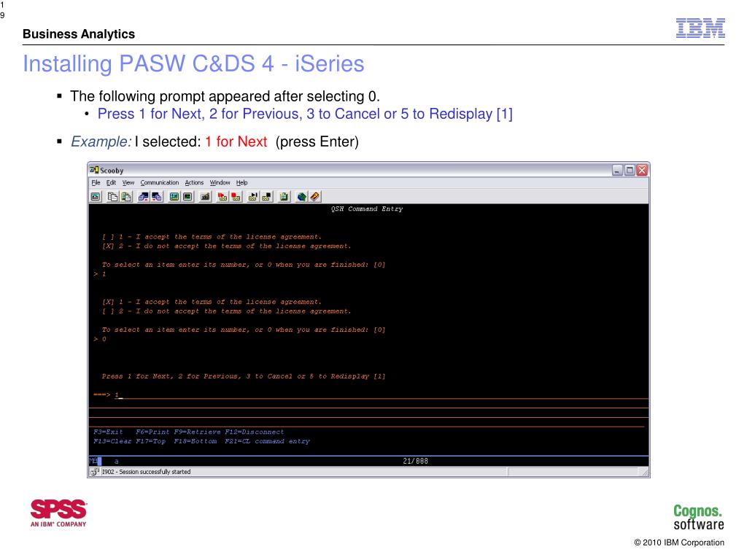Open the Communication menu
The width and height of the screenshot is (747, 560).
click(x=160, y=183)
